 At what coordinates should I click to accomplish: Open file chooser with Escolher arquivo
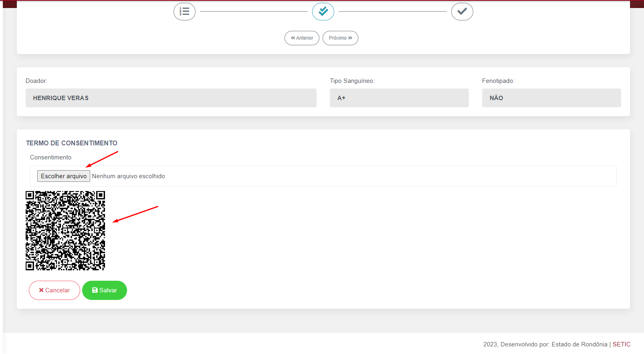coord(64,176)
